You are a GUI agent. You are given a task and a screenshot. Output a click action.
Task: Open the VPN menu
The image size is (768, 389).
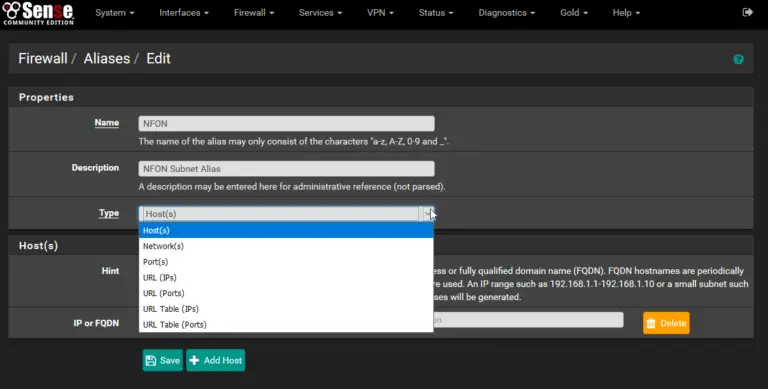(x=380, y=13)
